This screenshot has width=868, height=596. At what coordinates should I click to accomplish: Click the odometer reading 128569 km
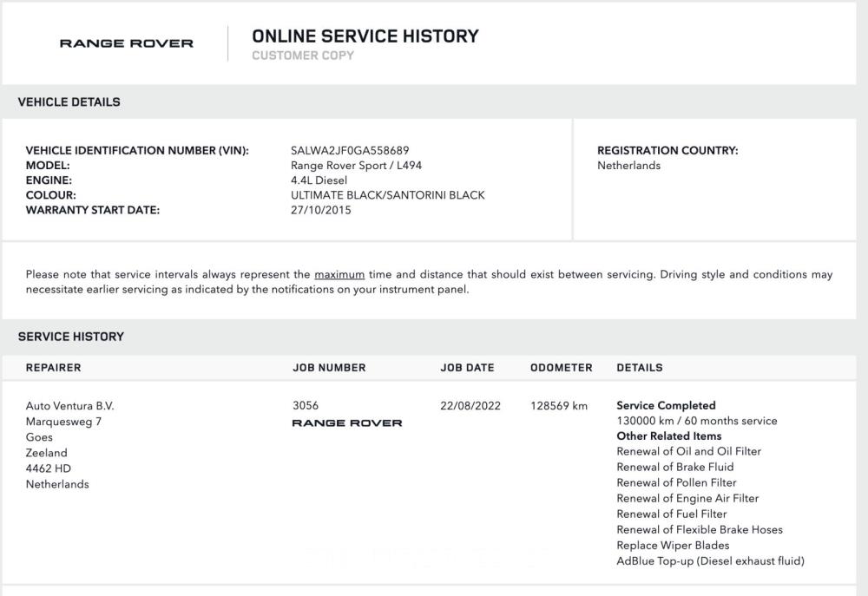[x=559, y=406]
